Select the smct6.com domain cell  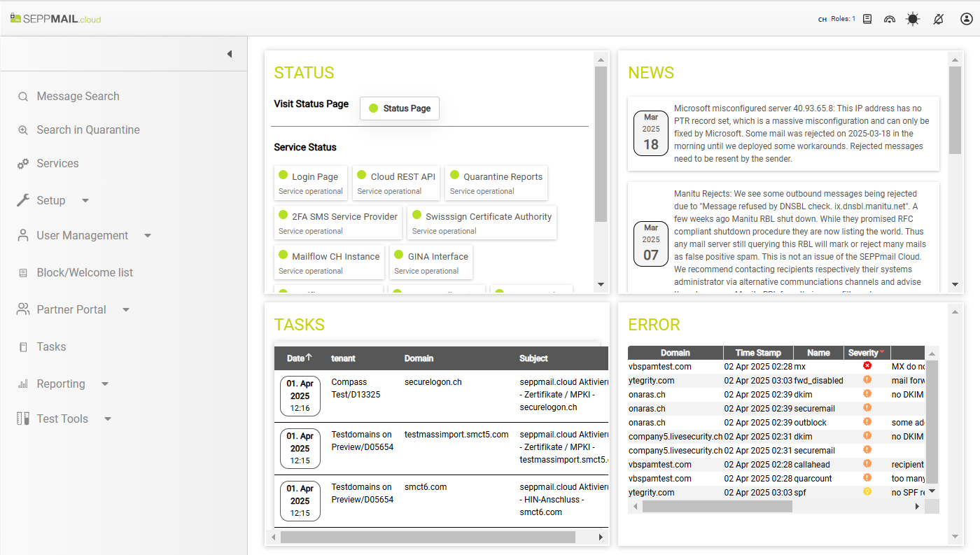[426, 487]
